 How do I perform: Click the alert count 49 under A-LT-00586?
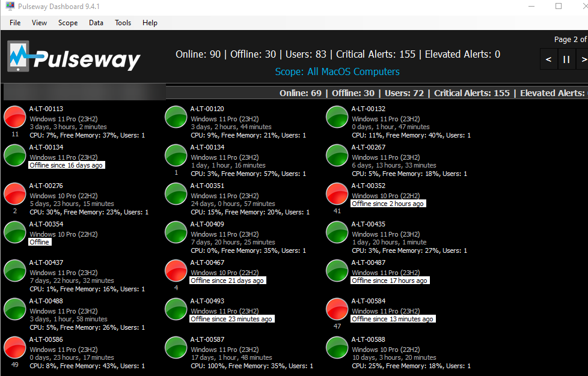[15, 365]
